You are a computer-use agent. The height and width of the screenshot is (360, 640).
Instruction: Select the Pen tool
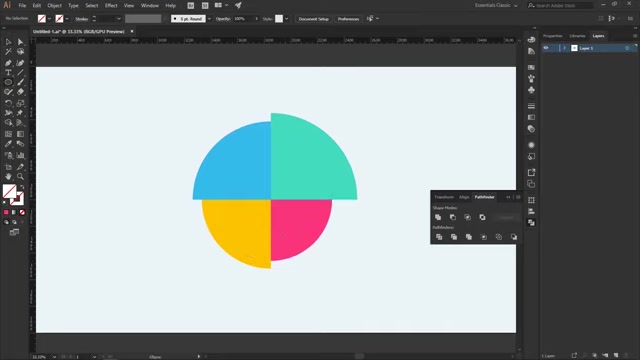coord(8,63)
